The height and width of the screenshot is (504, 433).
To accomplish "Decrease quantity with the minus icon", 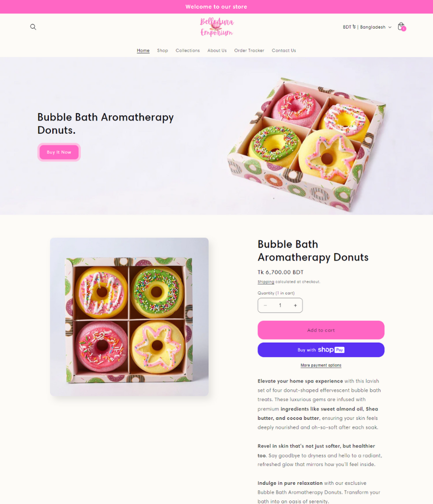I will click(266, 305).
